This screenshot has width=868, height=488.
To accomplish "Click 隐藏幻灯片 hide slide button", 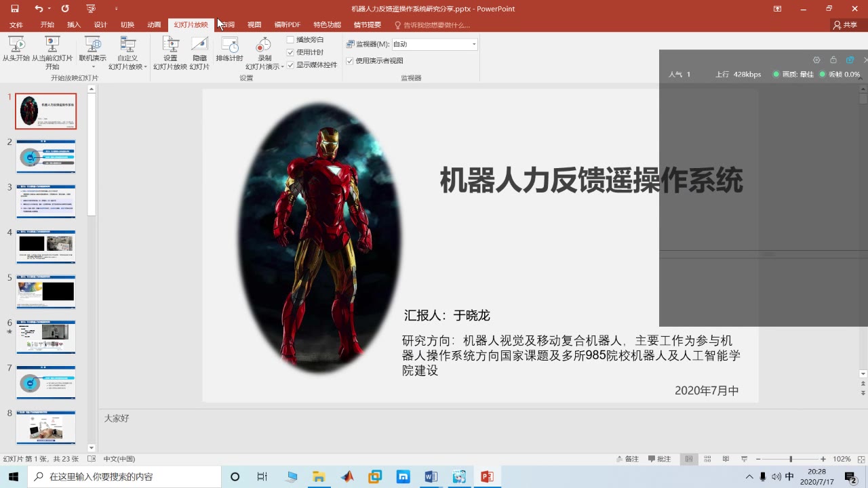I will point(199,54).
